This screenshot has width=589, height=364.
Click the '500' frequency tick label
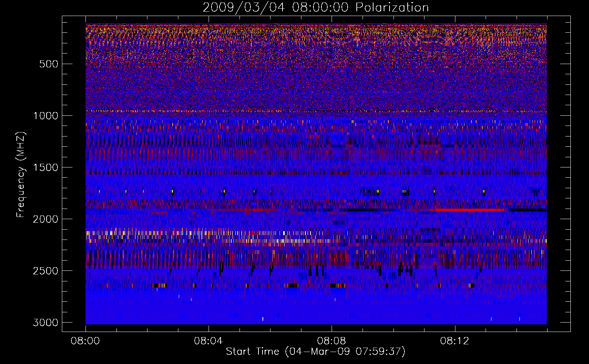point(49,64)
